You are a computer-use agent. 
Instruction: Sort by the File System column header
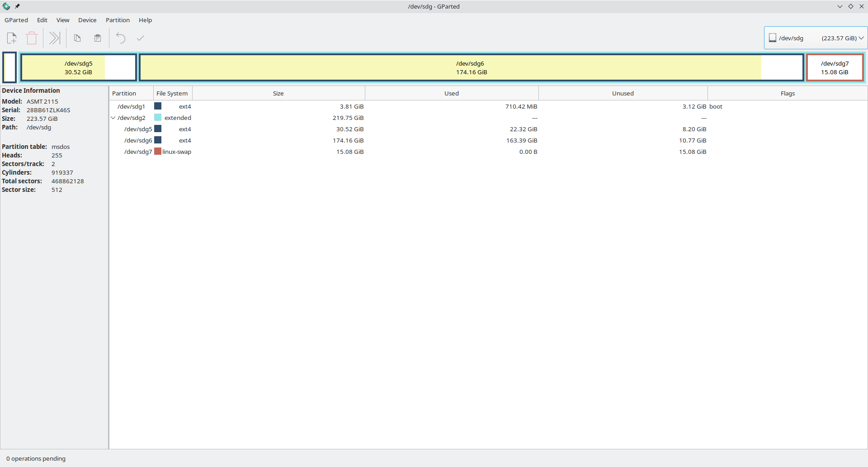pyautogui.click(x=173, y=93)
